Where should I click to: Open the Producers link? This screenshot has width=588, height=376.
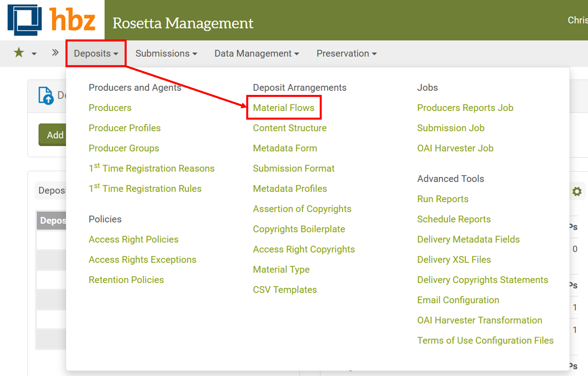pos(110,108)
